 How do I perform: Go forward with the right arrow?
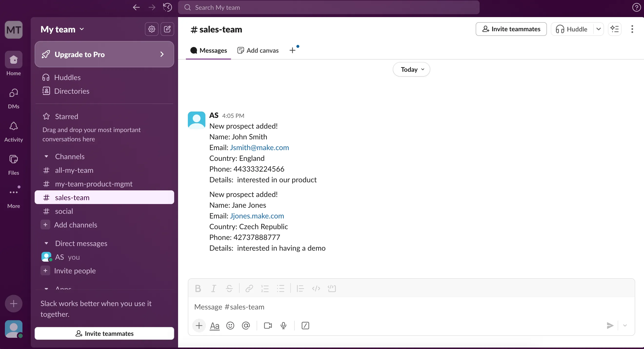point(152,7)
